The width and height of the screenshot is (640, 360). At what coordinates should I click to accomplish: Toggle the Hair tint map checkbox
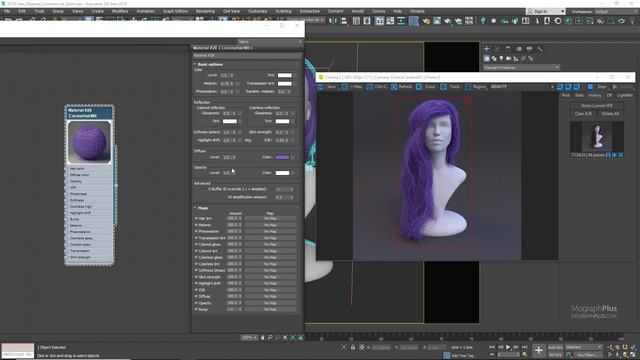point(196,218)
